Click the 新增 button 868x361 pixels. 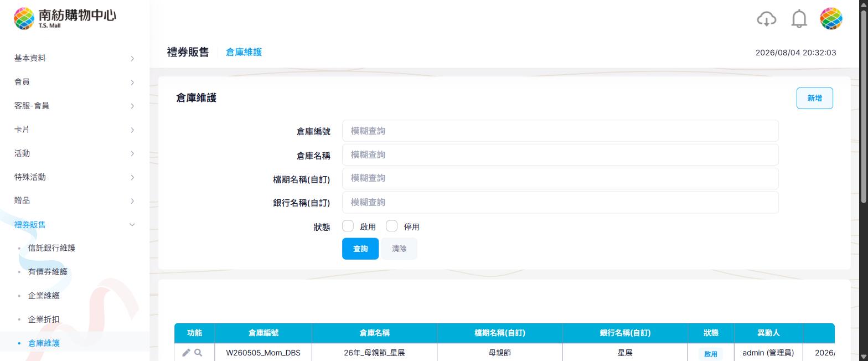(814, 98)
